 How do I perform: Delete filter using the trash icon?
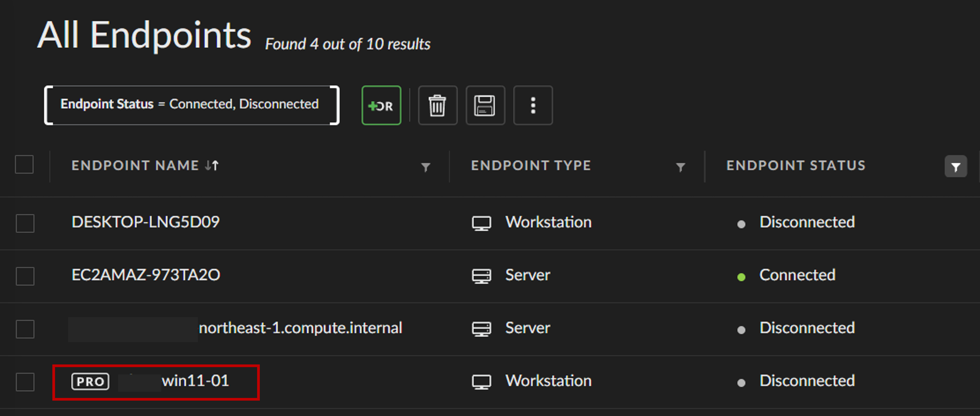click(437, 105)
